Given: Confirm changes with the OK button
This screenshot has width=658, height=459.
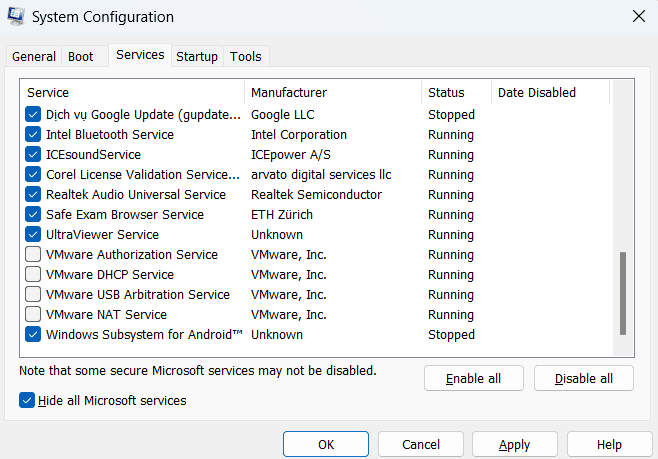Looking at the screenshot, I should coord(326,444).
